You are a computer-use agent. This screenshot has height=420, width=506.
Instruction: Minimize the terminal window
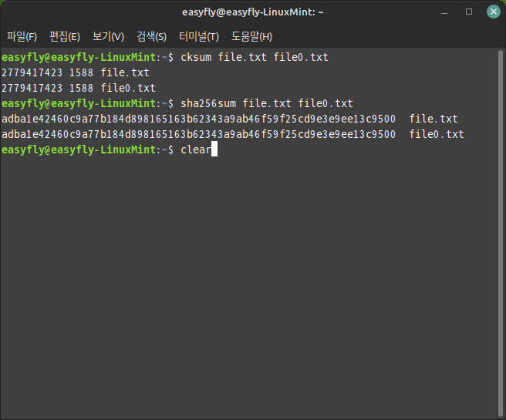coord(444,12)
